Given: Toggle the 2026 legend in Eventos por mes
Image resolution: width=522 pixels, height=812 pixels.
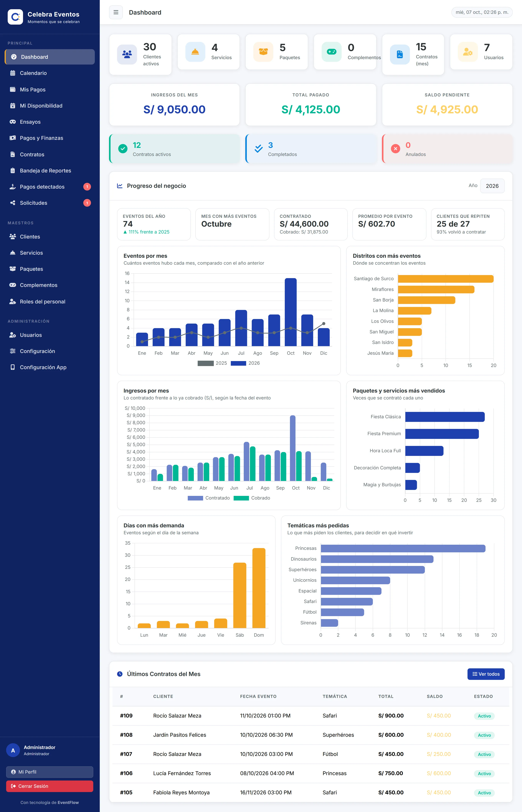Looking at the screenshot, I should (x=245, y=363).
